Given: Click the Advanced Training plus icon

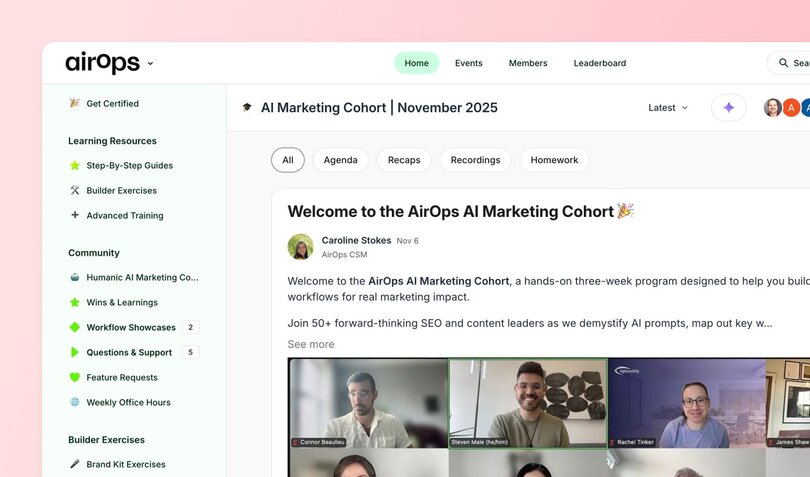Looking at the screenshot, I should (x=75, y=215).
